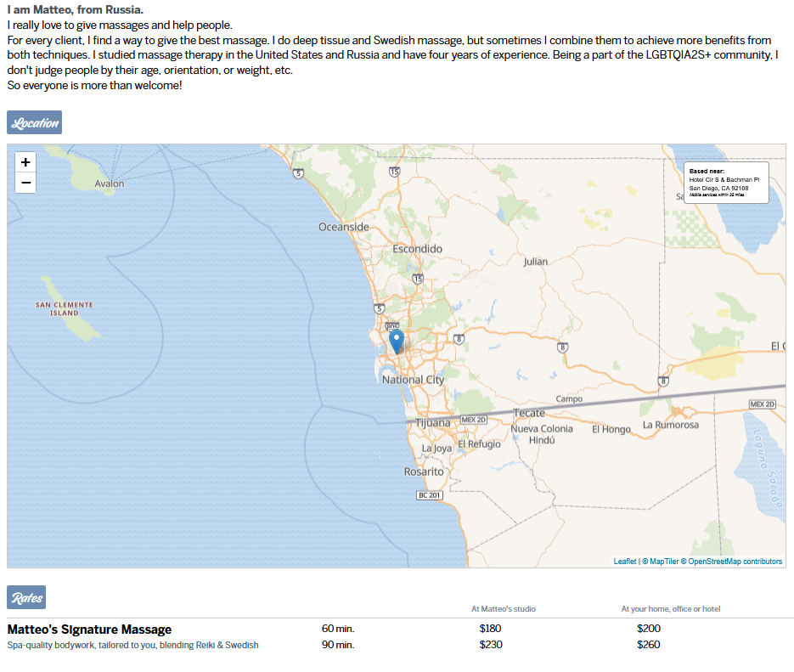Open the Leaflet attribution link
Screen dimensions: 794x672
(x=625, y=562)
